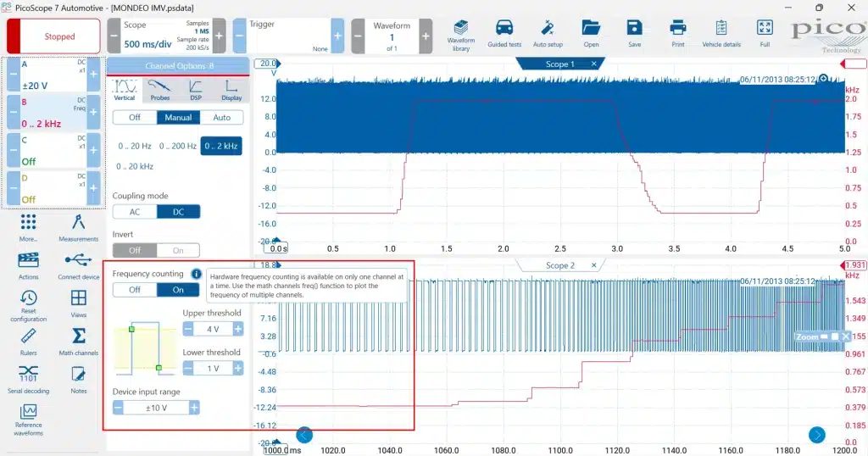The image size is (868, 456).
Task: Select the Scope 1 tab
Action: 559,64
